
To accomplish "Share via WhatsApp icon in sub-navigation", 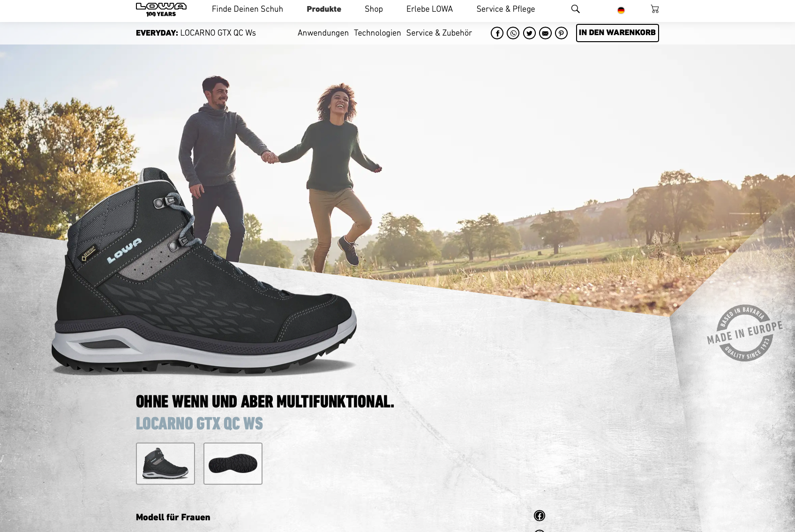I will 513,33.
